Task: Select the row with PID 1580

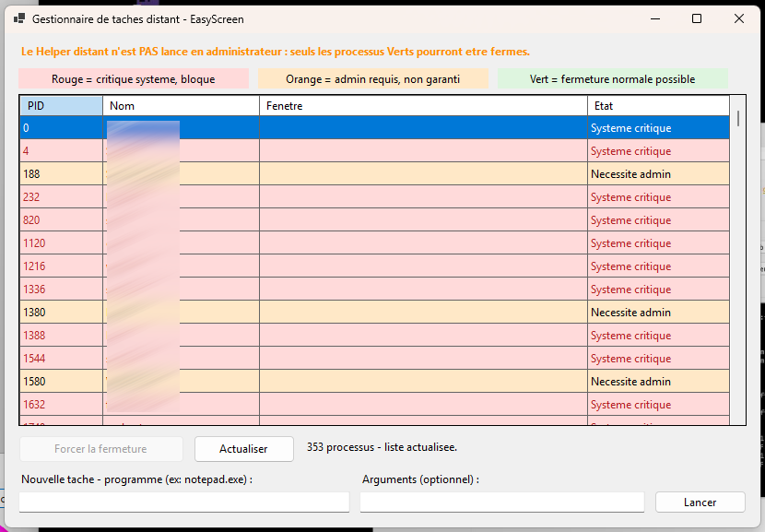Action: pos(375,381)
